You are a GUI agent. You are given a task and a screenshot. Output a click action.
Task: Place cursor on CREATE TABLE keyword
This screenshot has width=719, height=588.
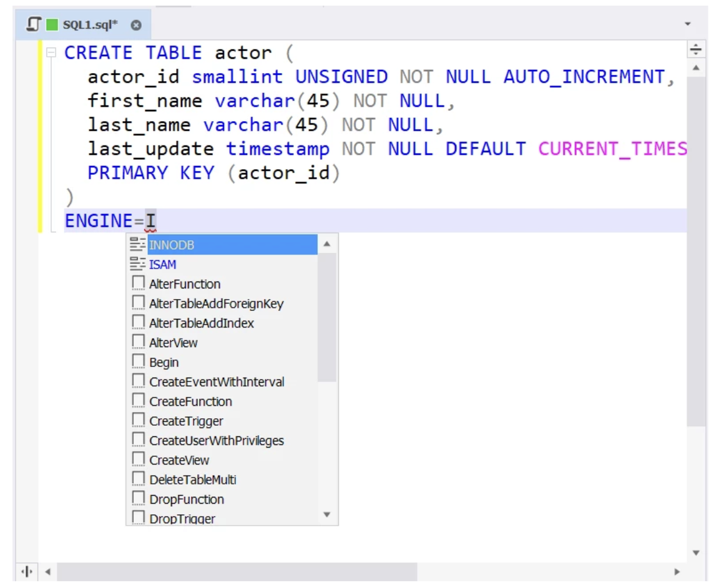[133, 53]
